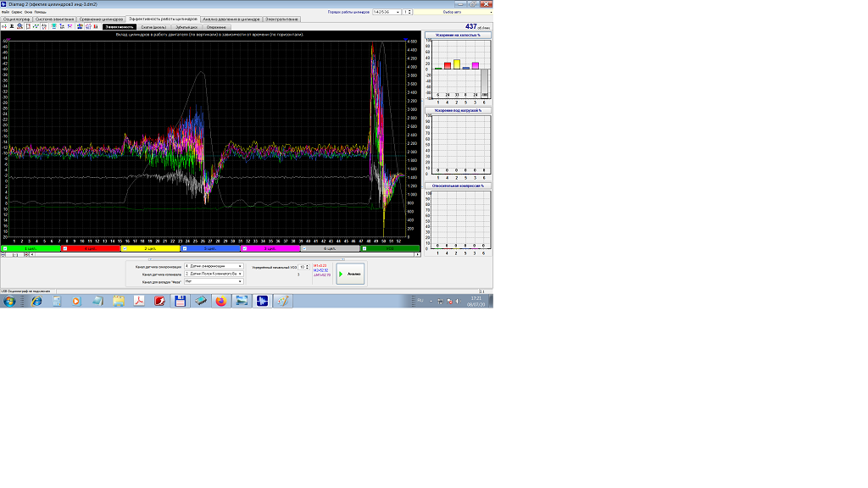Click the floppy disk icon in taskbar

pyautogui.click(x=180, y=301)
